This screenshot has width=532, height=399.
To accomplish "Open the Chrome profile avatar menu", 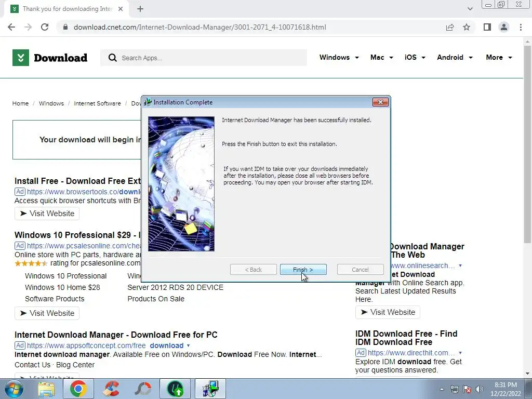I will 504,27.
